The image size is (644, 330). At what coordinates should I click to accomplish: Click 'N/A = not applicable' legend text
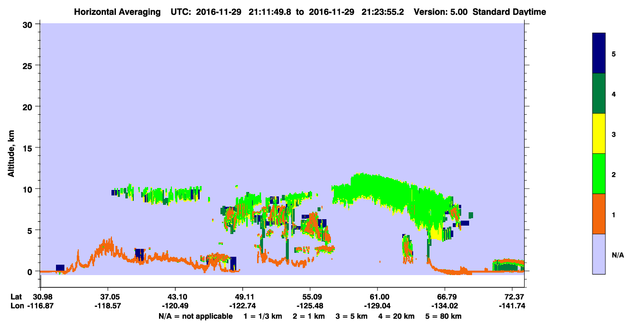click(x=195, y=316)
